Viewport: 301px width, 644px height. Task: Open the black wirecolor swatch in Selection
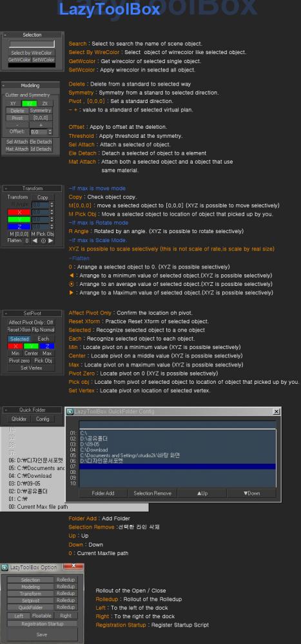(x=32, y=65)
